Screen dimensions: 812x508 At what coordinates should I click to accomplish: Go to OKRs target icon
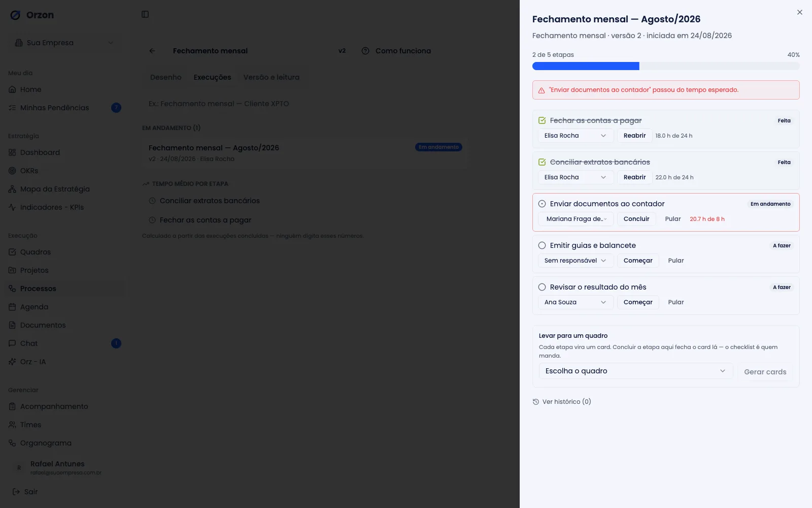pos(12,171)
